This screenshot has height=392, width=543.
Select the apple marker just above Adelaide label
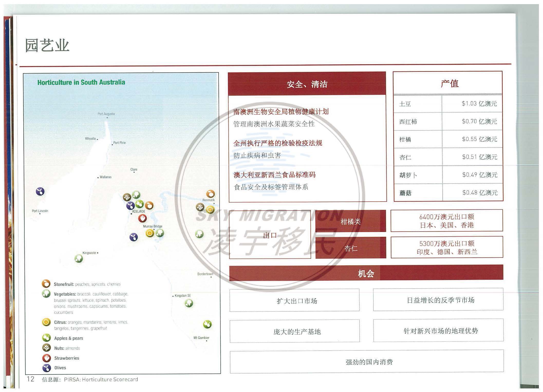139,204
